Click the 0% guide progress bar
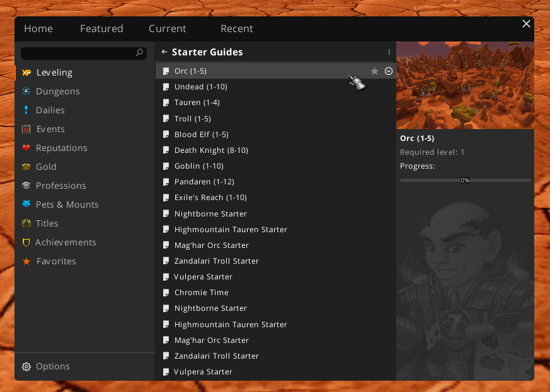Screen dimensions: 550x392 (x=465, y=181)
